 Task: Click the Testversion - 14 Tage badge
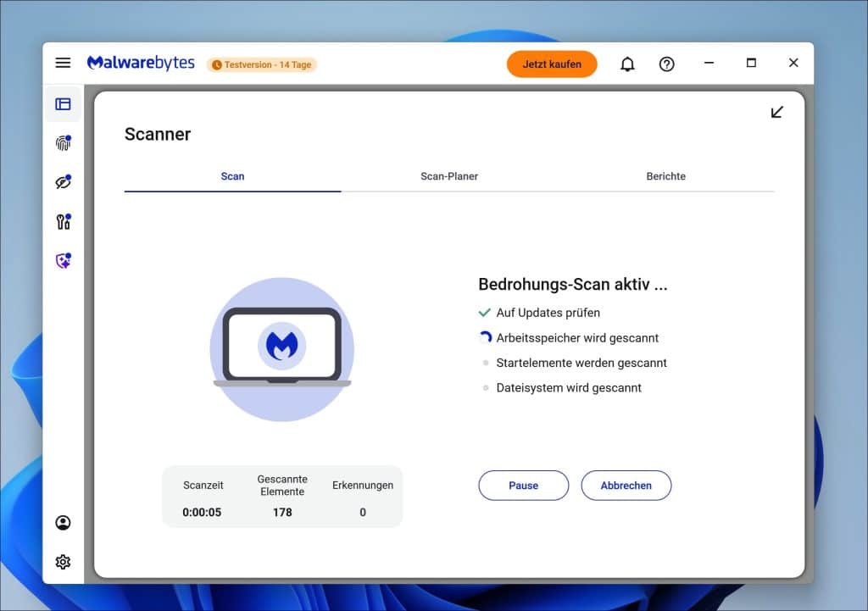[262, 64]
